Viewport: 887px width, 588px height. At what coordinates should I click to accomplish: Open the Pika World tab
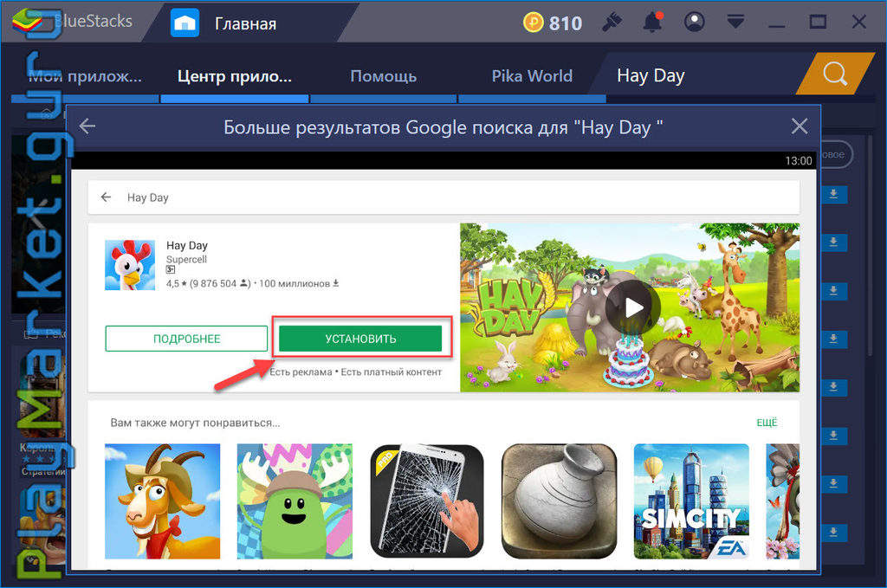click(532, 75)
